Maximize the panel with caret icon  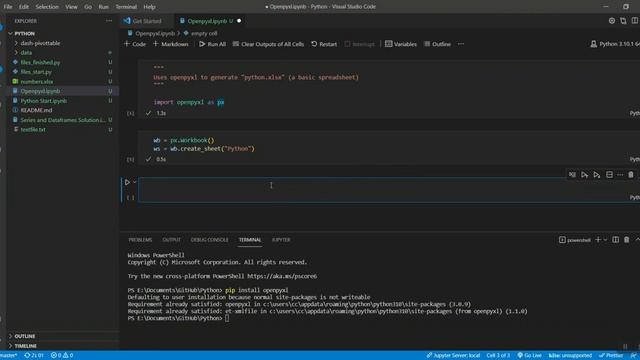pos(637,240)
